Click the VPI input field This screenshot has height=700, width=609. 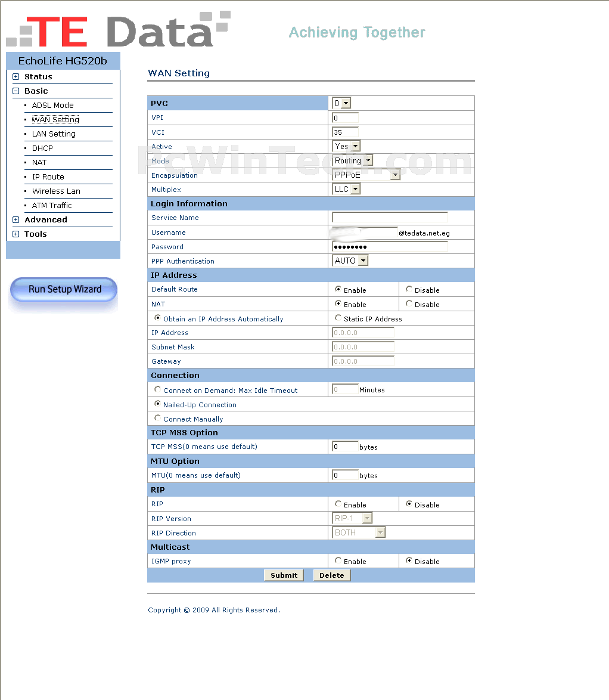[346, 118]
